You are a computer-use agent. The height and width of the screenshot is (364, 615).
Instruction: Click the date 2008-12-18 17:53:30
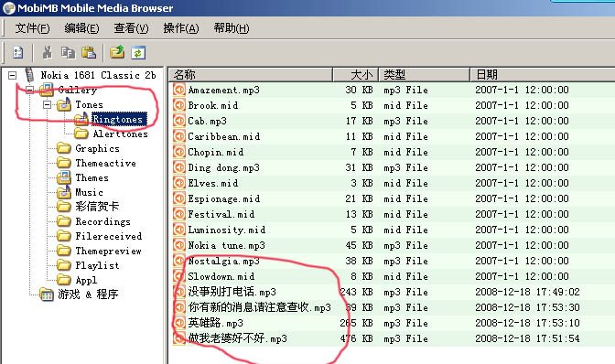tap(527, 307)
